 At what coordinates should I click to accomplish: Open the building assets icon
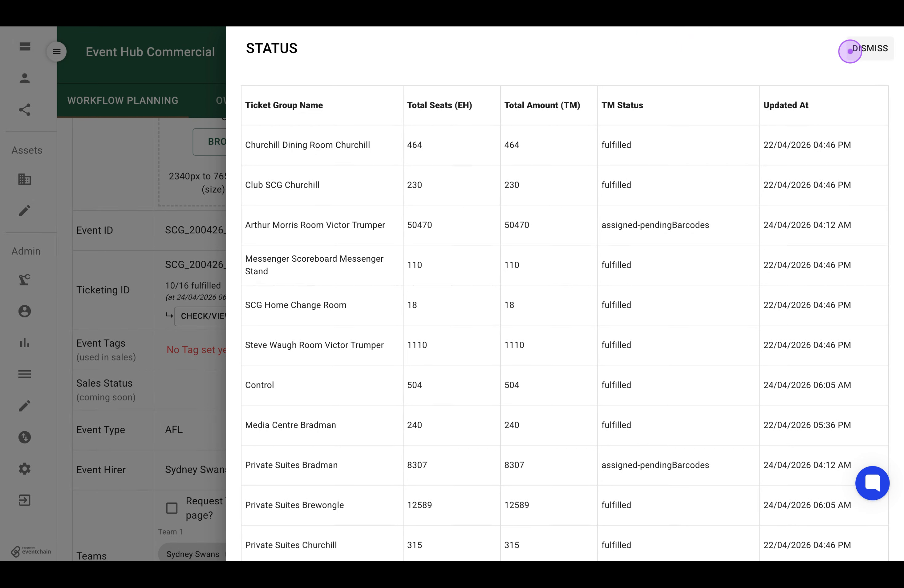25,179
